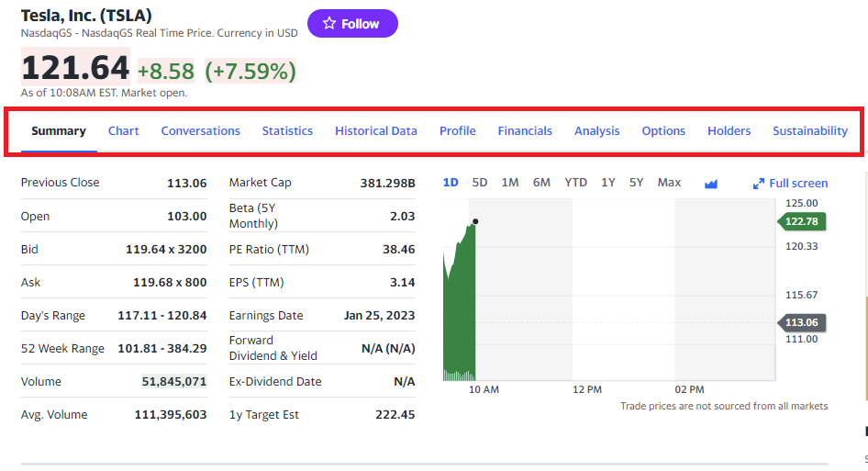Image resolution: width=868 pixels, height=471 pixels.
Task: Click the 125.00 y-axis label
Action: coord(802,203)
